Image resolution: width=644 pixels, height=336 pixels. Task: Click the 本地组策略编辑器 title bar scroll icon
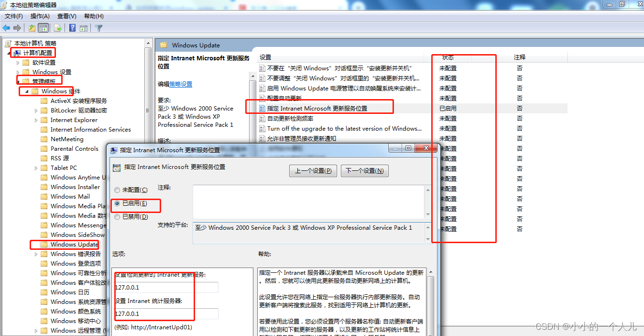coord(4,5)
